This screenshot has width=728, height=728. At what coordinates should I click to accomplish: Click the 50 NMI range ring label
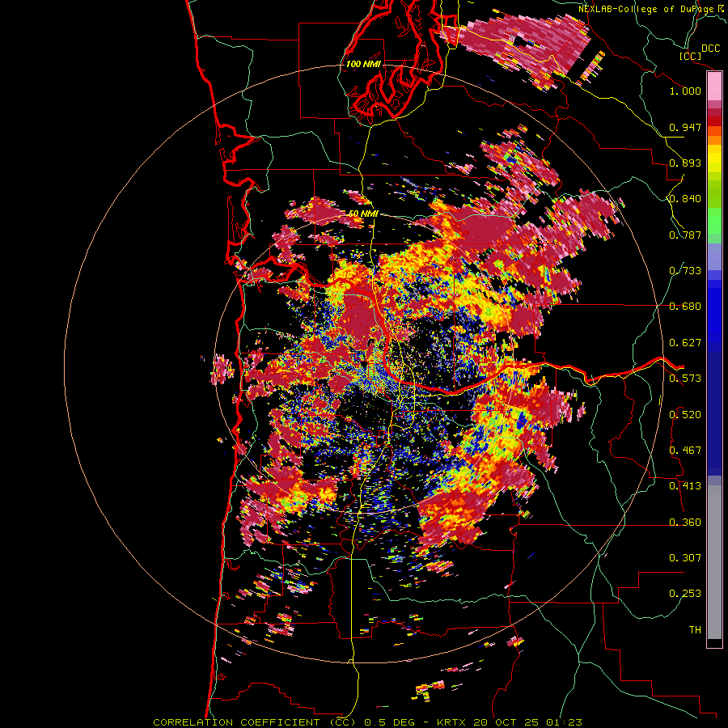tap(363, 214)
